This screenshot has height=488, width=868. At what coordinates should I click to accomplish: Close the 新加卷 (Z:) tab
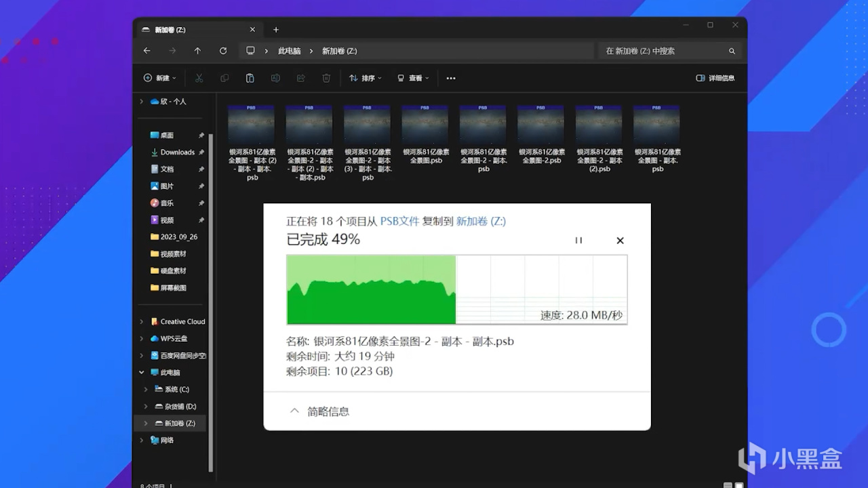pos(252,30)
